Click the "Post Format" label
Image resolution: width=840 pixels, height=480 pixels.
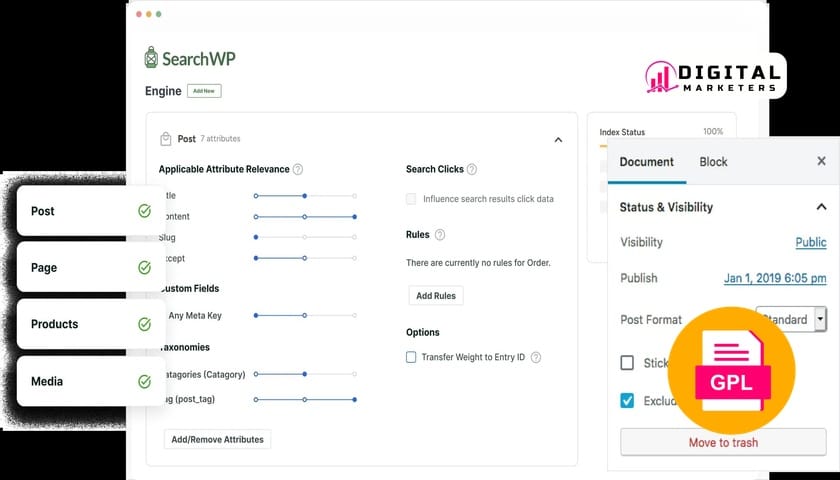(651, 320)
